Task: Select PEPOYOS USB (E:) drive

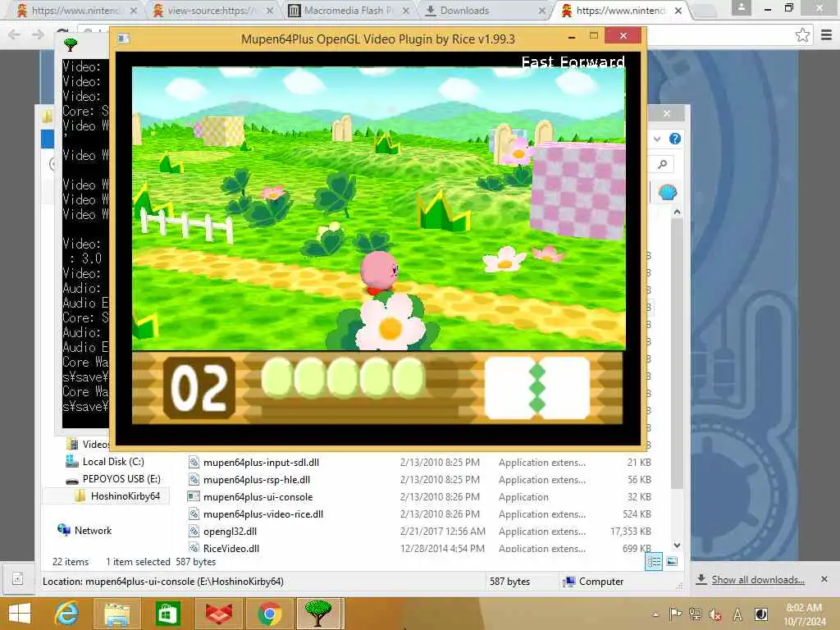Action: pos(121,479)
